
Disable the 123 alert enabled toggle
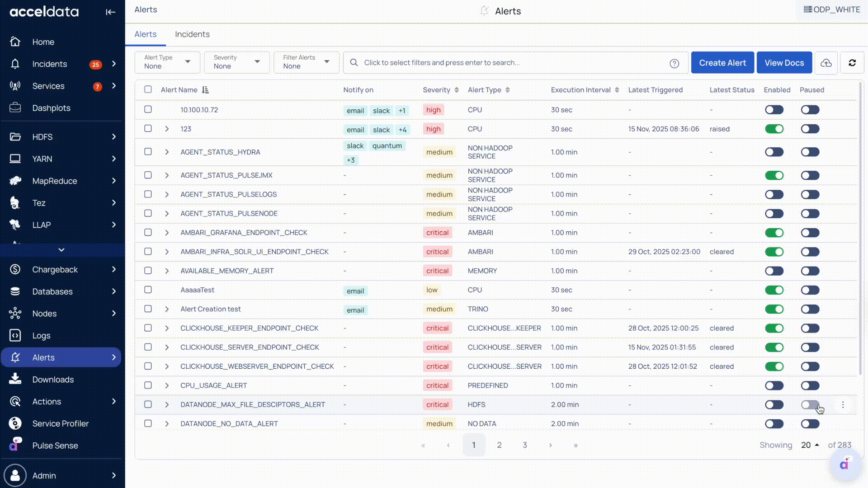tap(774, 129)
